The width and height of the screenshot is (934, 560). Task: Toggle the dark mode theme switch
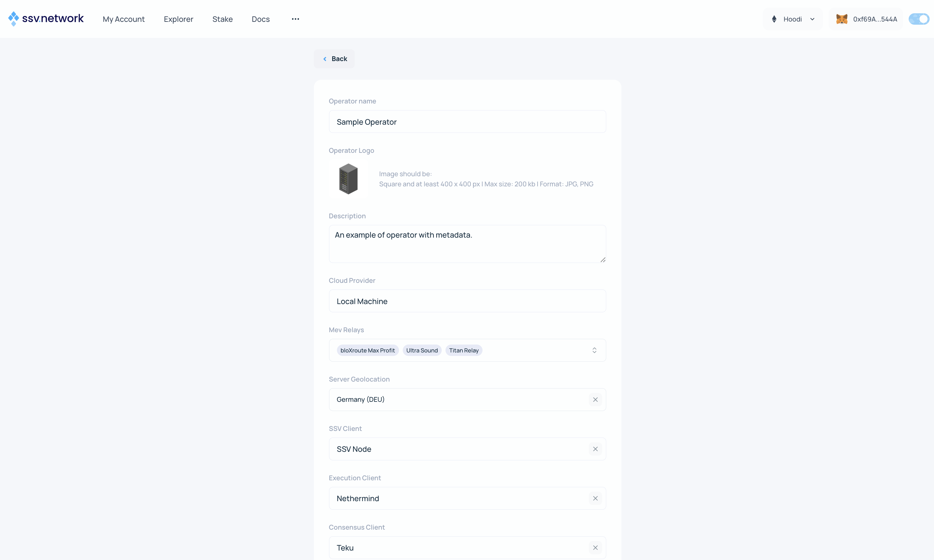click(x=918, y=19)
